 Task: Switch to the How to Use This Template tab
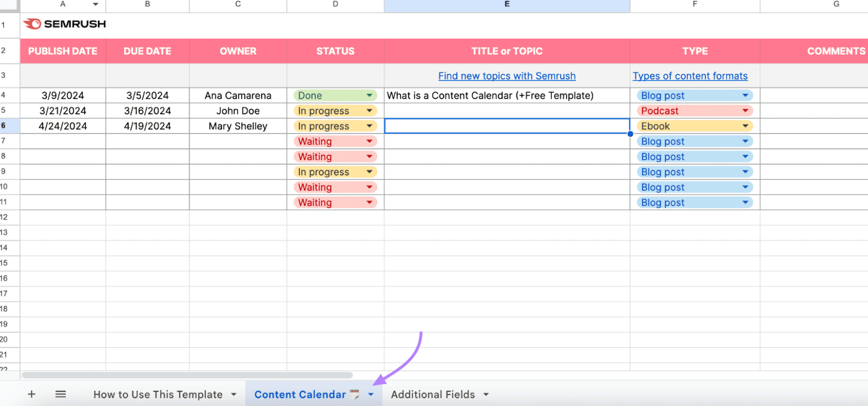pos(157,394)
